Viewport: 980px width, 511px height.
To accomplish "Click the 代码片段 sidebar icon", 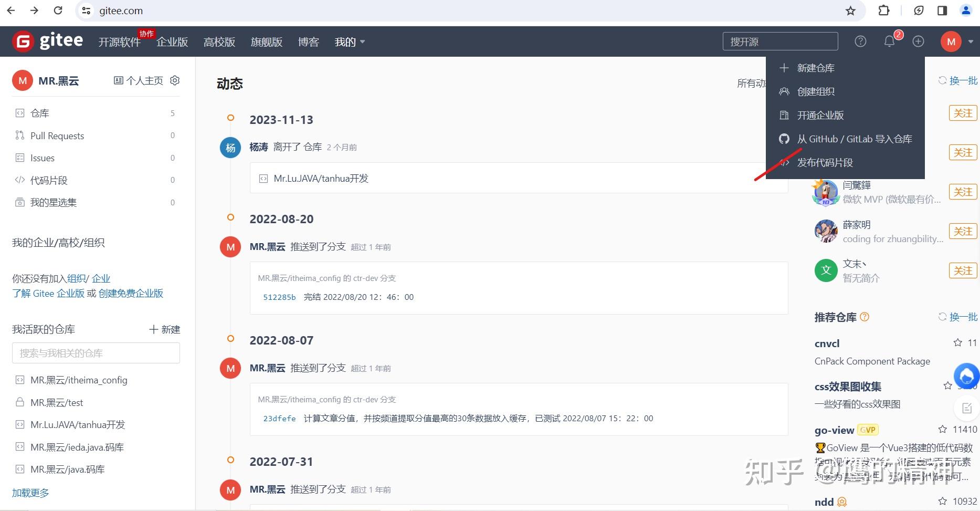I will click(x=19, y=180).
